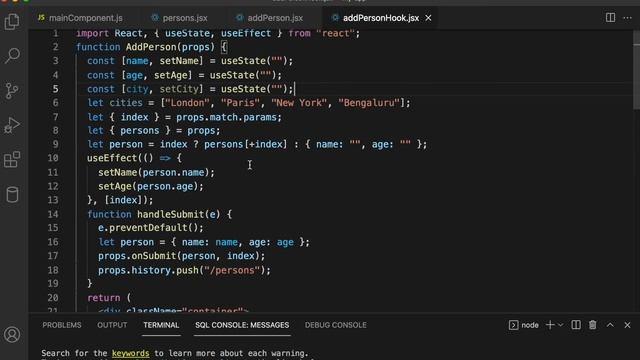
Task: Open Run and Debug view
Action: (12, 125)
